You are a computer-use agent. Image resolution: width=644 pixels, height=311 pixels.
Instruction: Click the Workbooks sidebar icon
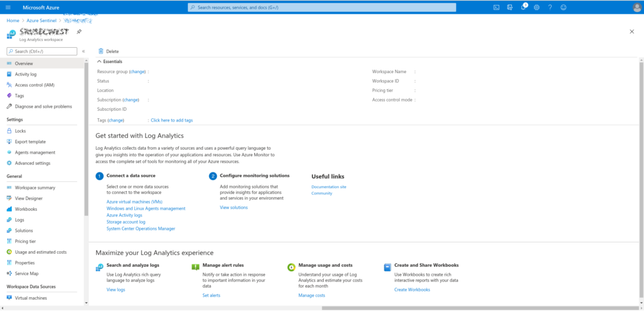(9, 209)
